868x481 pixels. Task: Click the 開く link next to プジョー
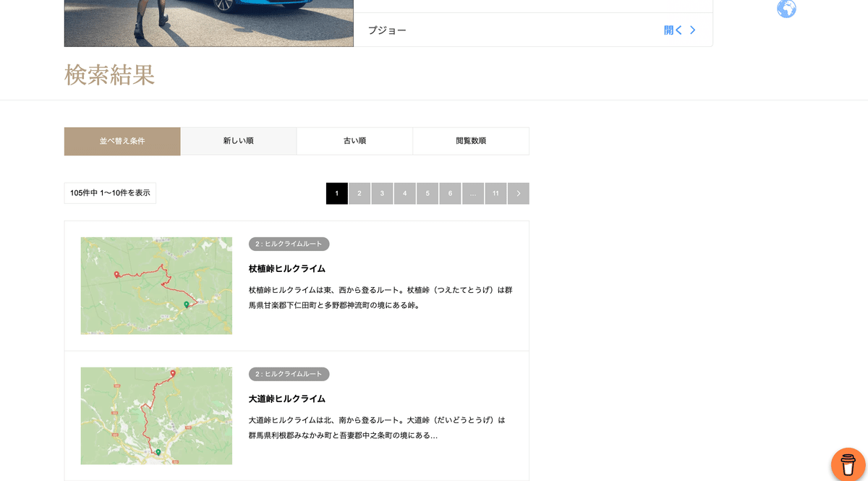pos(673,30)
